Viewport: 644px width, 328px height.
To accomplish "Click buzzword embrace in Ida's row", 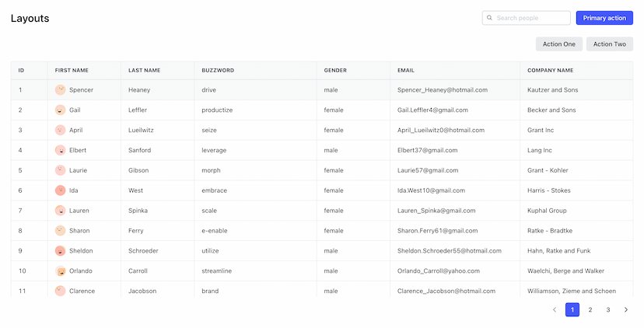I will 215,190.
